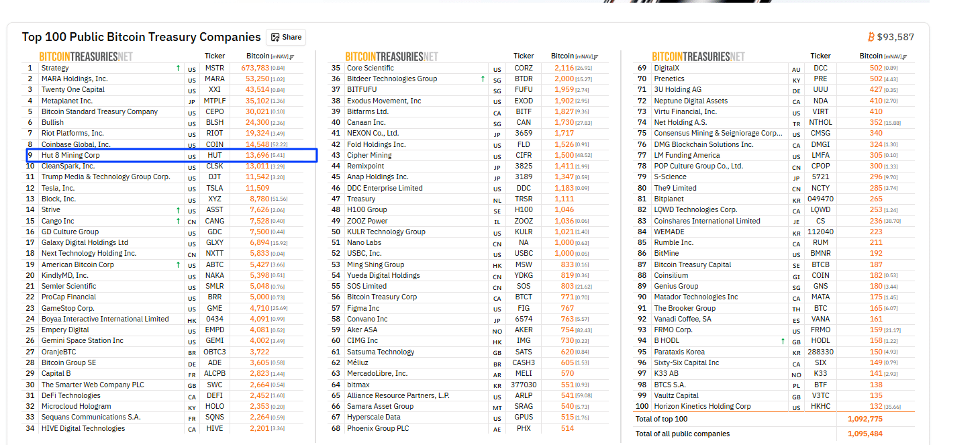Click sort icon in Bitcoin header above DCC row
Viewport: 980px width, 445px height.
(x=903, y=57)
